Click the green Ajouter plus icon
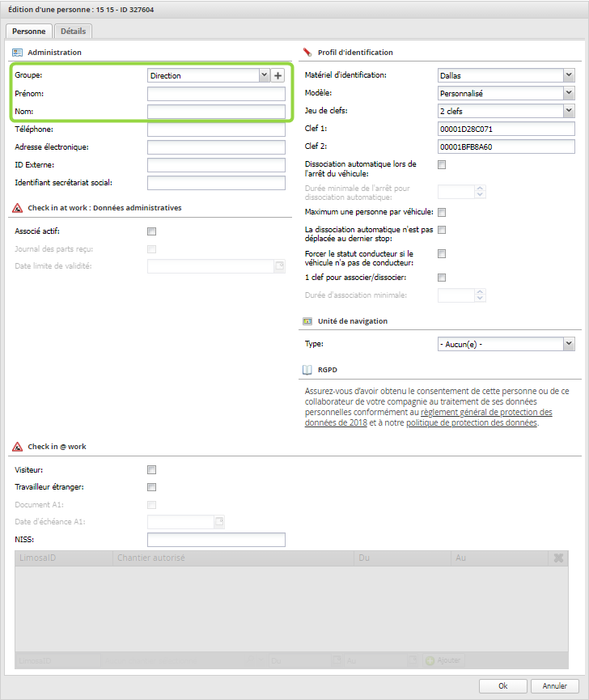 (430, 660)
